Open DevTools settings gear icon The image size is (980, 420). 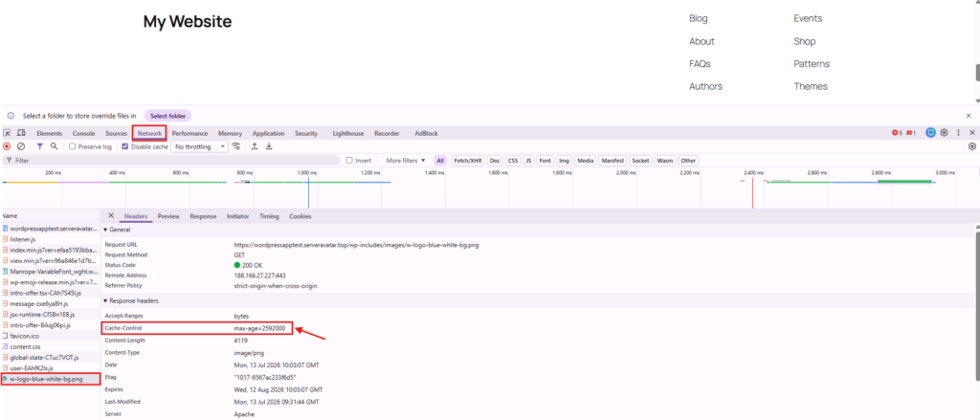945,133
